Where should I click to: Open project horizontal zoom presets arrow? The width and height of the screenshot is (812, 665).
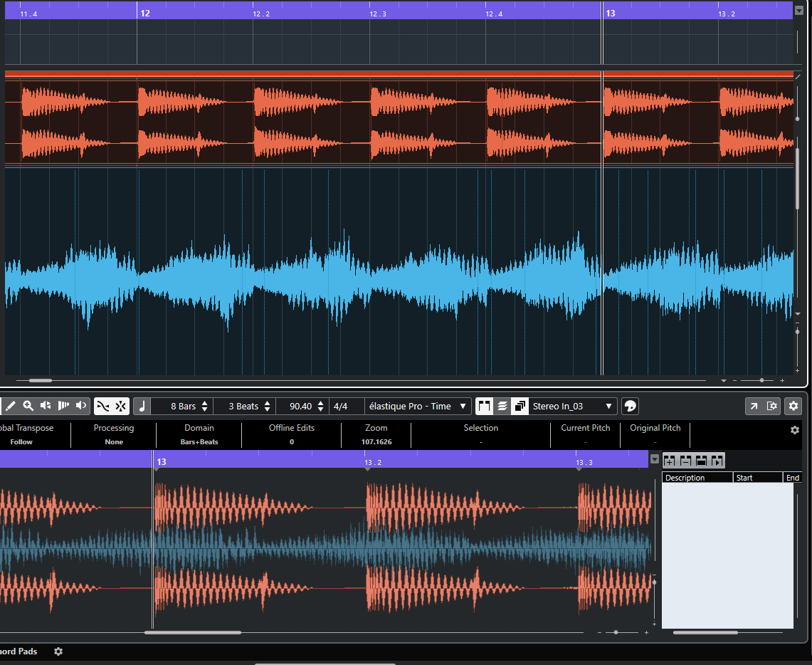724,381
